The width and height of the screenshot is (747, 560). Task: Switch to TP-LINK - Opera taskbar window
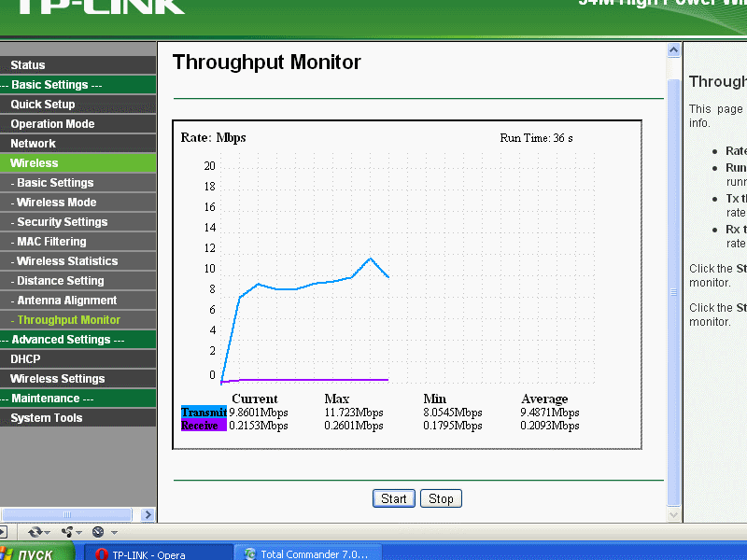point(158,553)
